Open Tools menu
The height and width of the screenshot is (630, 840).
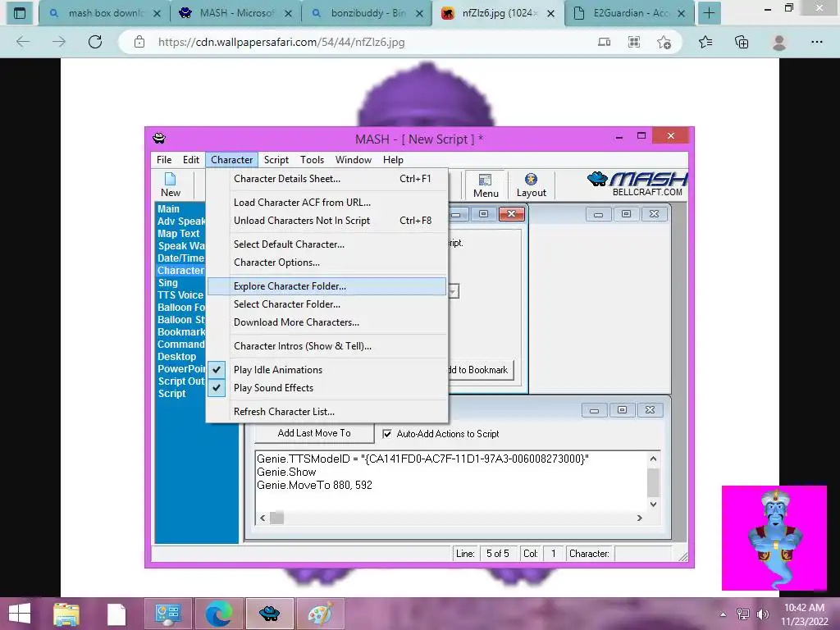(x=312, y=160)
